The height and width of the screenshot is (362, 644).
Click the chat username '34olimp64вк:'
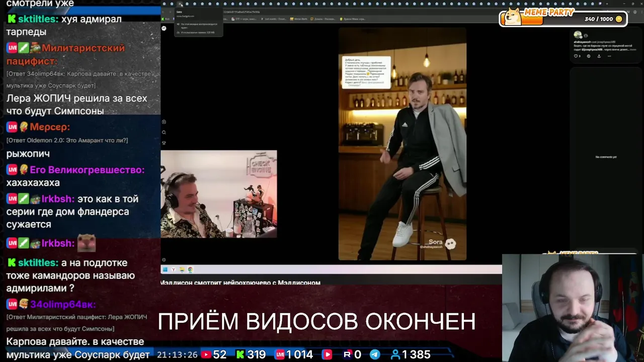point(63,304)
